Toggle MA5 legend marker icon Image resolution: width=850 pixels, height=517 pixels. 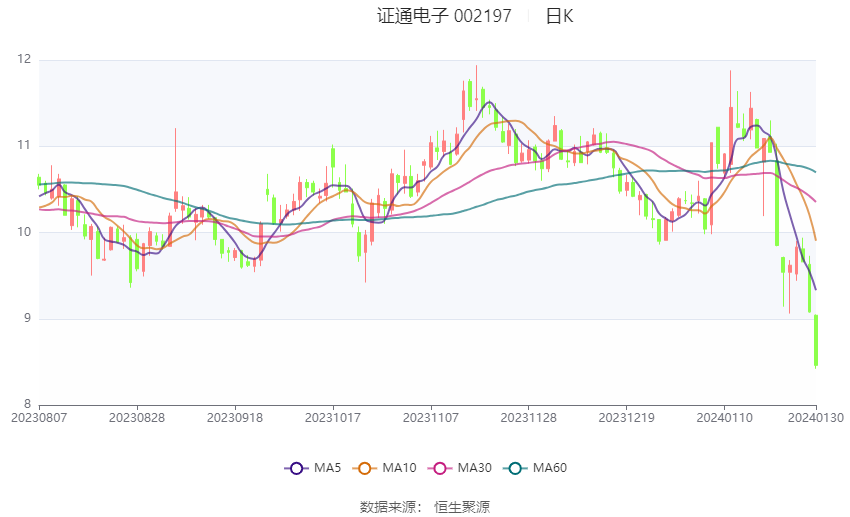[295, 468]
